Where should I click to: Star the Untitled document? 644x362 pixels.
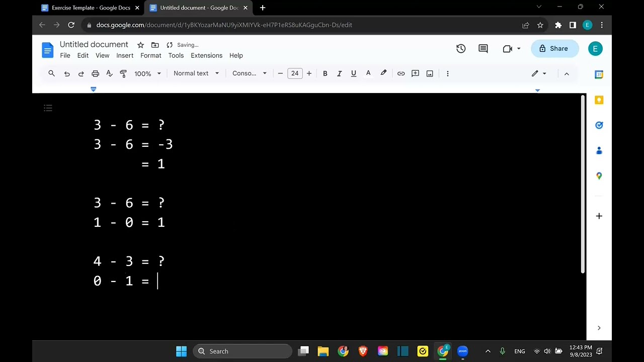click(140, 45)
